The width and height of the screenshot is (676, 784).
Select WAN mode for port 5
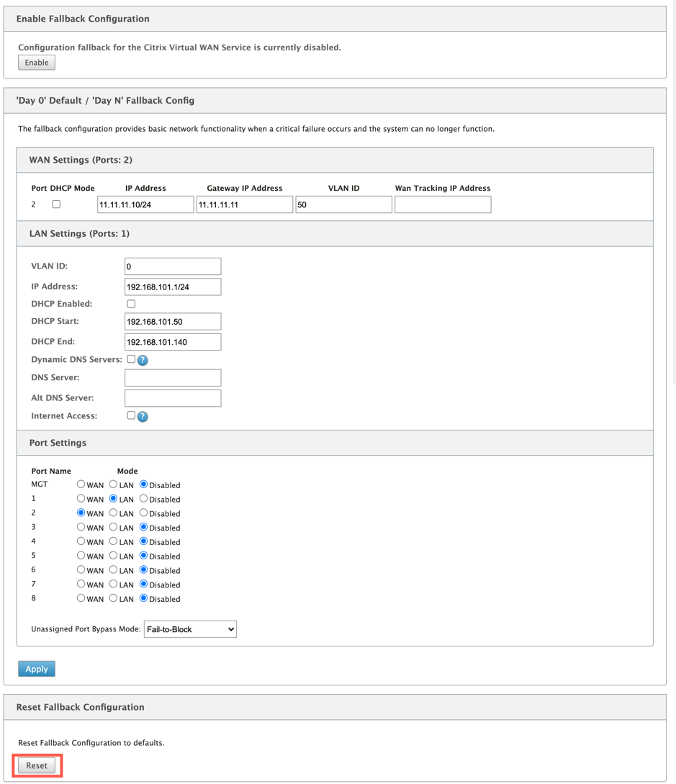(x=81, y=556)
